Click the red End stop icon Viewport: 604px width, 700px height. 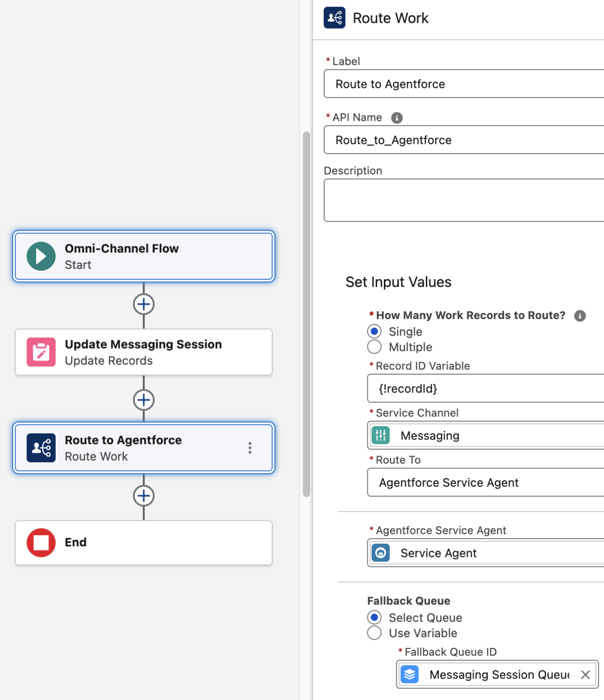[x=41, y=542]
